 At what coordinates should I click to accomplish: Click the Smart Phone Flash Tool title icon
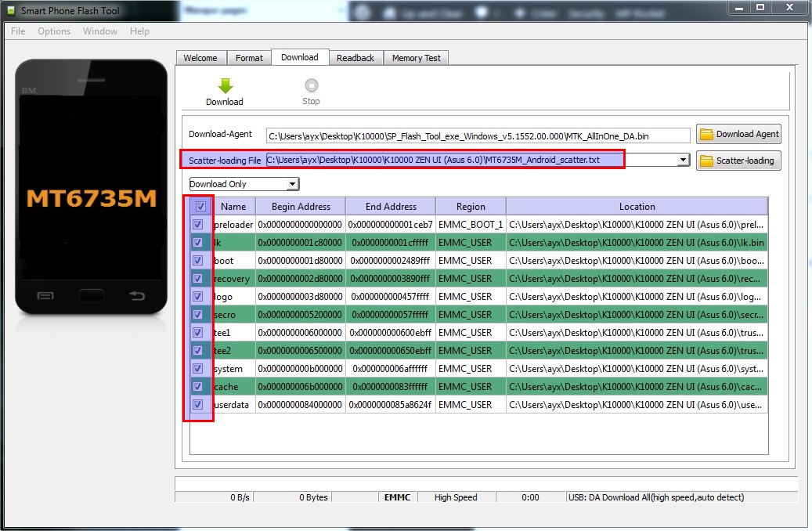[11, 10]
